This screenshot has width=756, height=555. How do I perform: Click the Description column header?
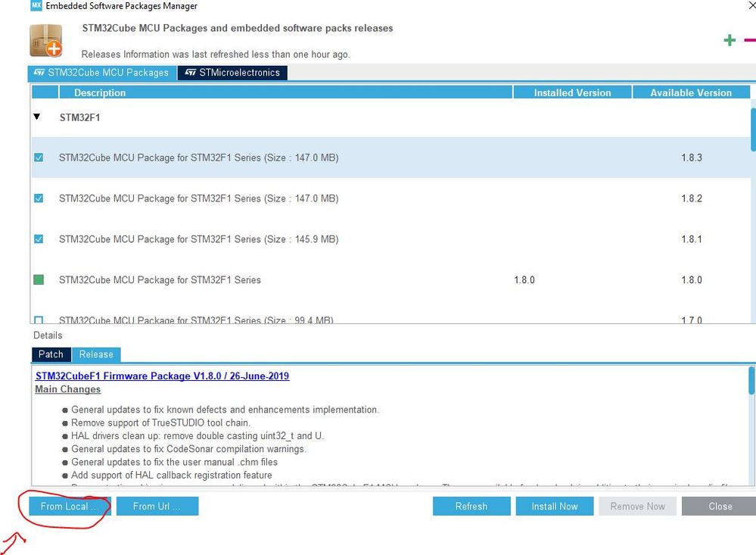[x=285, y=92]
